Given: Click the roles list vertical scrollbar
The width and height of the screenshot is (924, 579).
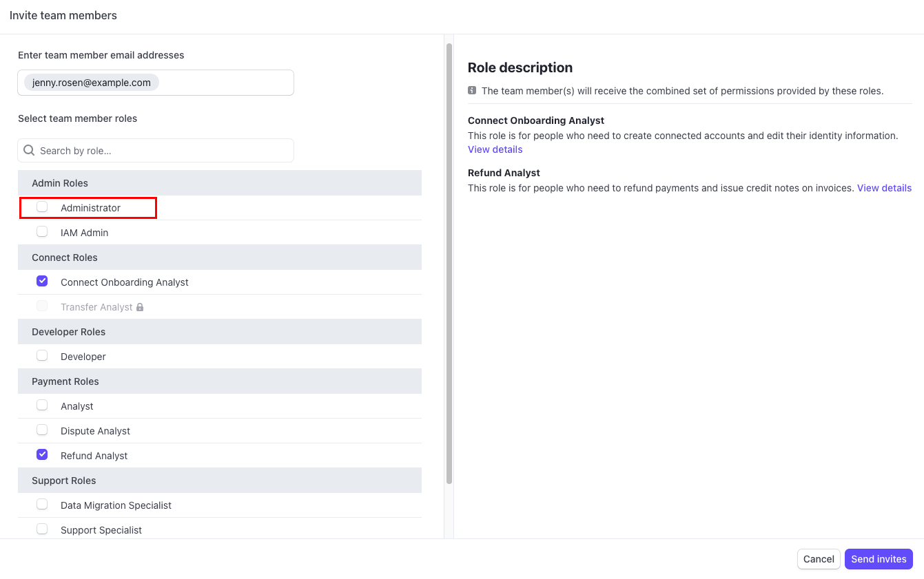Looking at the screenshot, I should pos(449,262).
